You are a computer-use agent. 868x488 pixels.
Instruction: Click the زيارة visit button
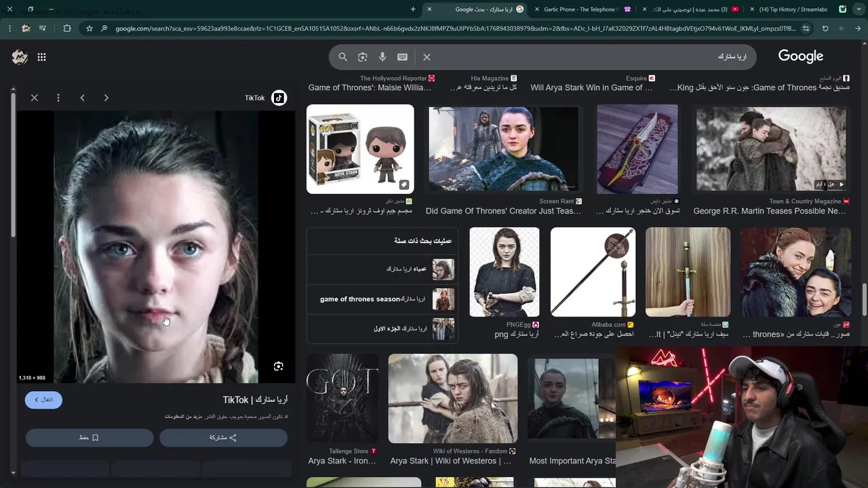point(43,400)
